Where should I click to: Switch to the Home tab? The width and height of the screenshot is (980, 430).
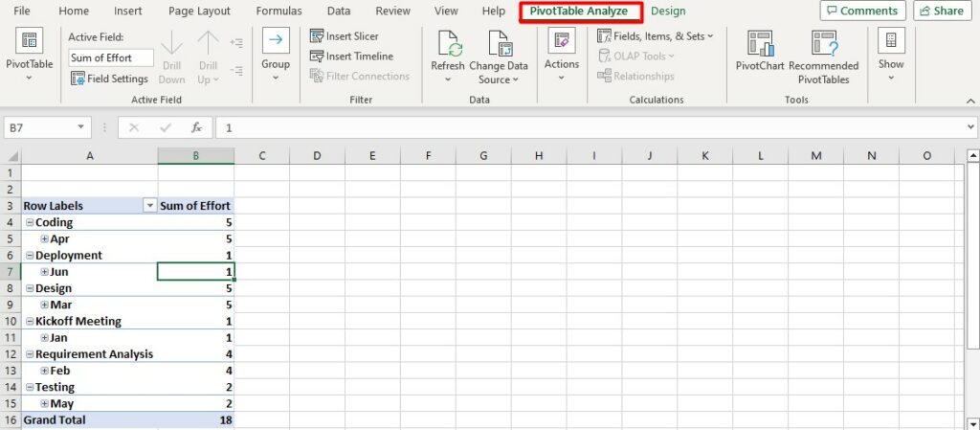coord(74,11)
